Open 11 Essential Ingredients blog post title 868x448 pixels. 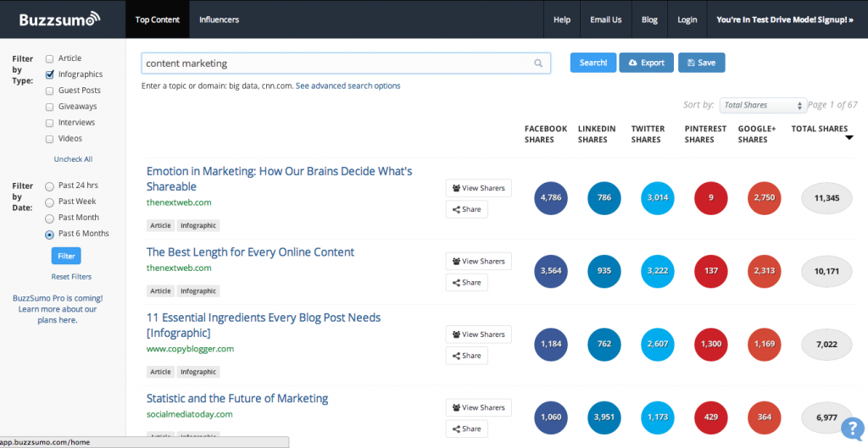tap(264, 325)
